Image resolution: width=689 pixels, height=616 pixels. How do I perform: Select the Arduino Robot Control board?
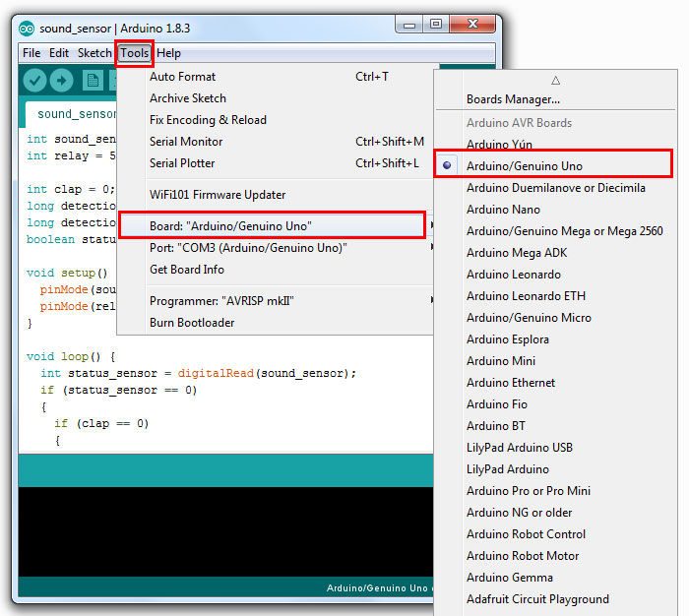(556, 534)
